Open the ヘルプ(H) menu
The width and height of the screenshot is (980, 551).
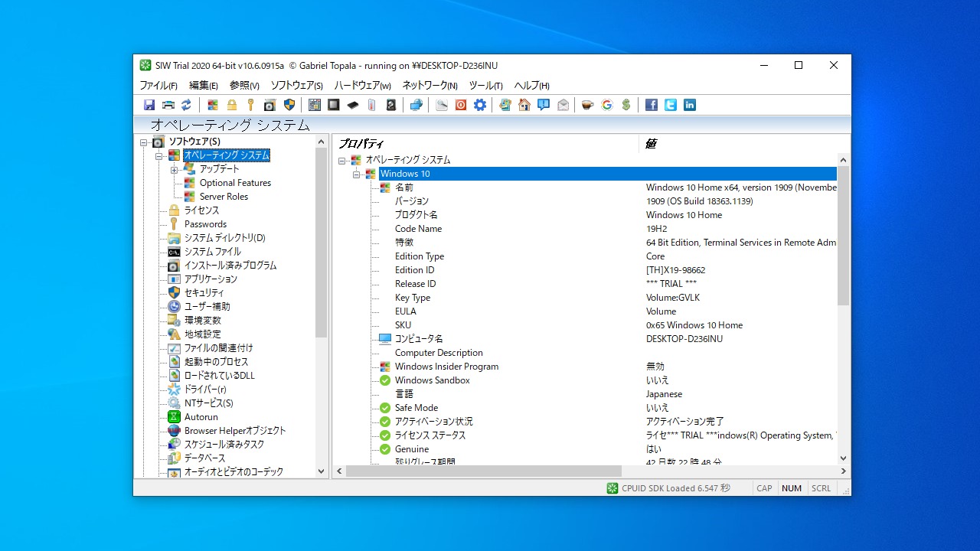[x=532, y=85]
